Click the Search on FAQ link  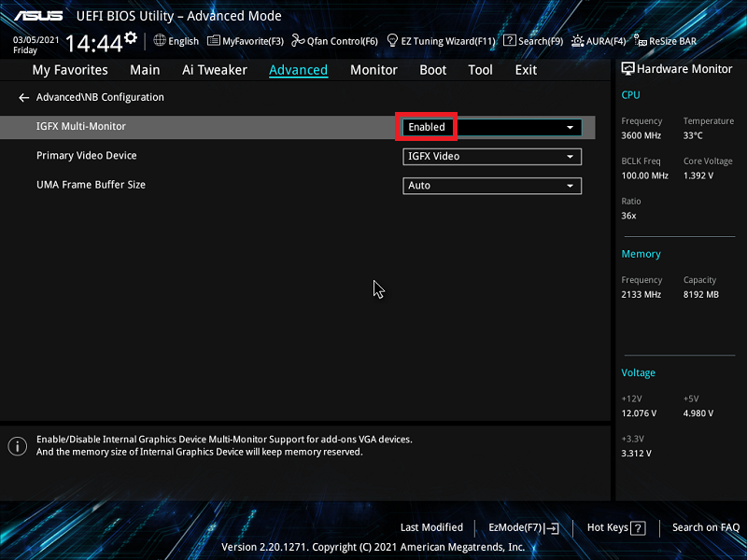[705, 527]
